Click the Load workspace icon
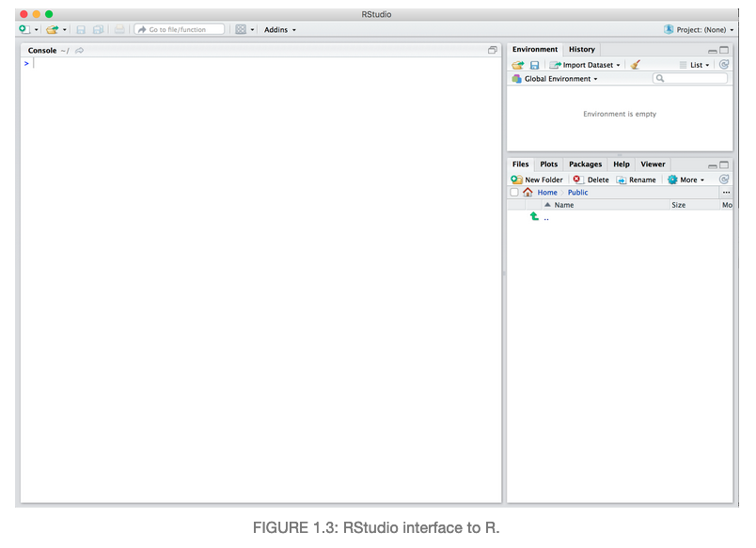Viewport: 756px width, 548px height. (518, 65)
